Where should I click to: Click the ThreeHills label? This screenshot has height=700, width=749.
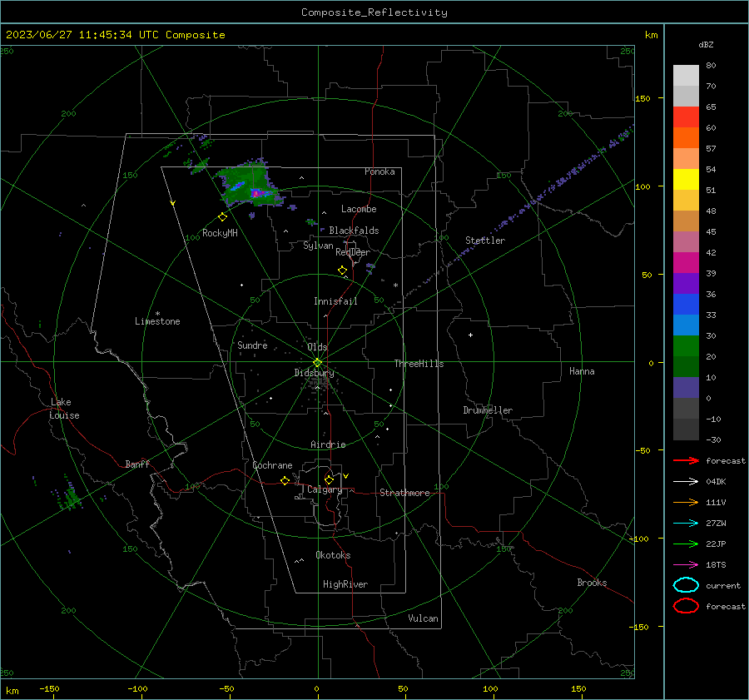(x=419, y=364)
